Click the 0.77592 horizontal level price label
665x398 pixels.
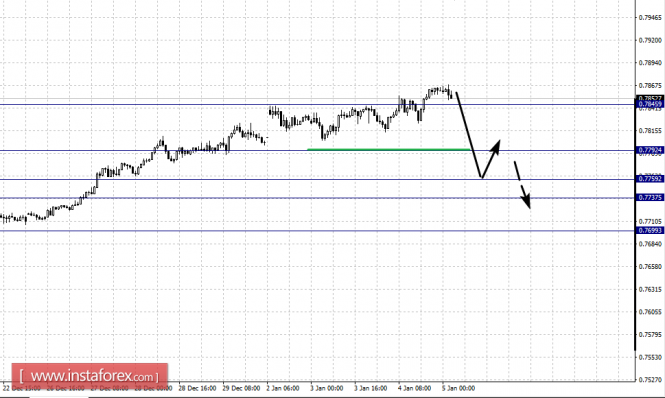tap(649, 179)
